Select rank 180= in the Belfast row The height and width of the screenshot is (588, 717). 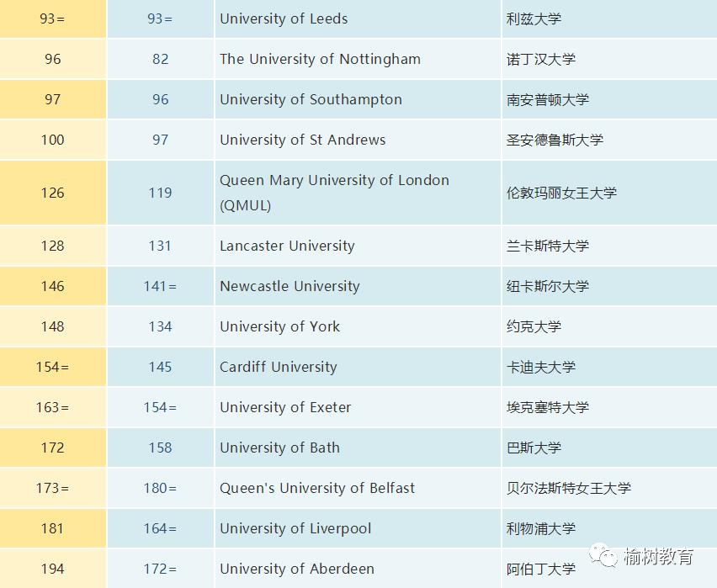pos(160,488)
